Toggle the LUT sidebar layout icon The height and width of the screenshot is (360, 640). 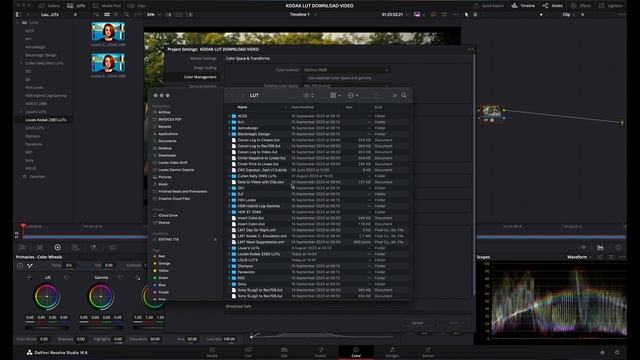[x=18, y=14]
